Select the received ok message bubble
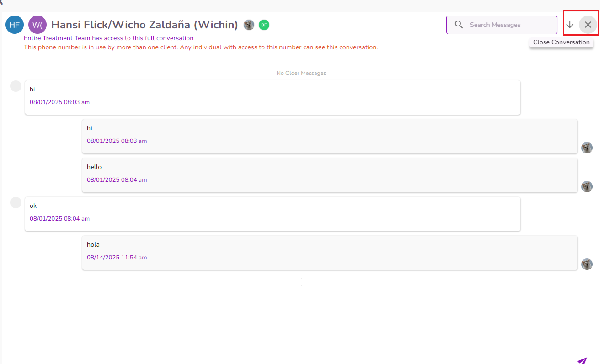The image size is (604, 364). 273,214
